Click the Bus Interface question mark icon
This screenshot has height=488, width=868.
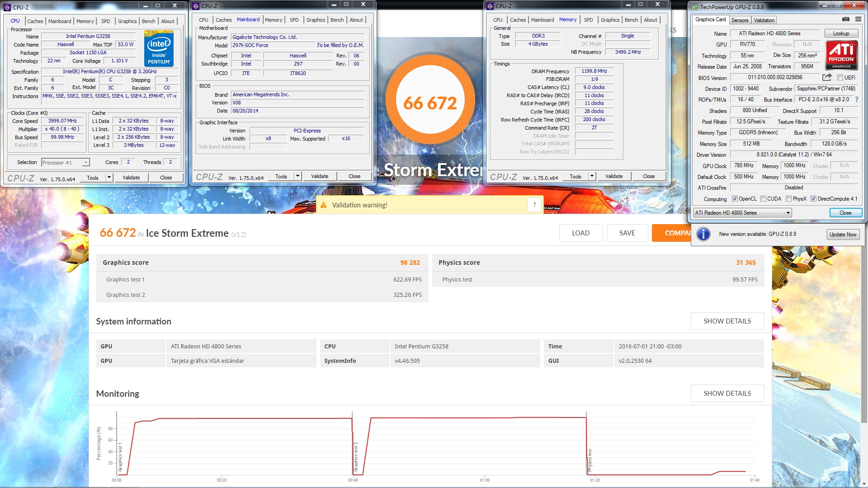(x=856, y=99)
